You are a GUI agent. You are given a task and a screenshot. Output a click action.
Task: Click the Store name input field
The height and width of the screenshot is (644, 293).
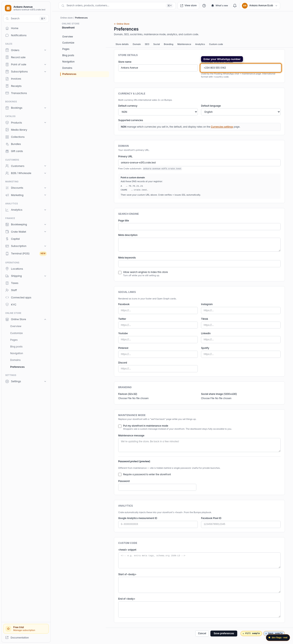[158, 68]
